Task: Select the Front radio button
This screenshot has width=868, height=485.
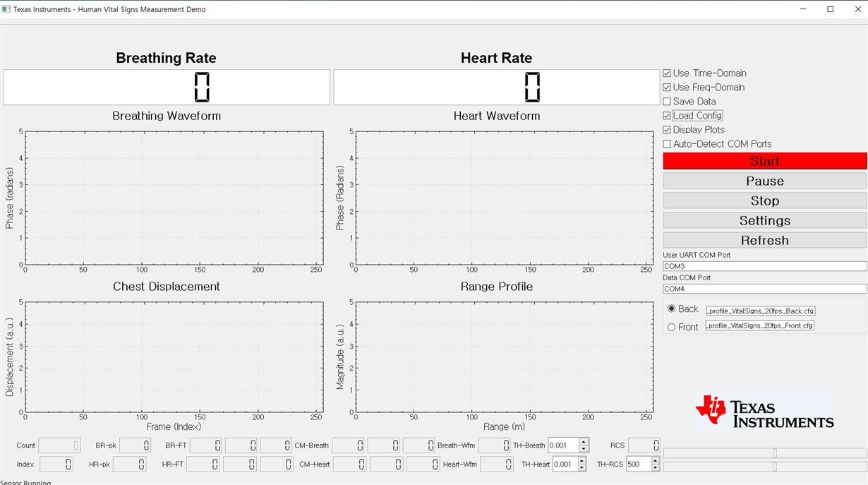Action: 671,327
